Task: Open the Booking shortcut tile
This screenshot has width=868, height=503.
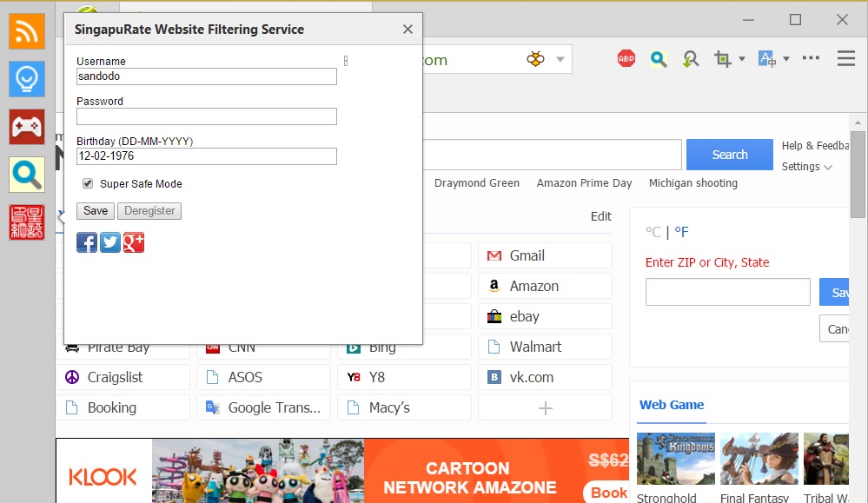Action: (x=123, y=407)
